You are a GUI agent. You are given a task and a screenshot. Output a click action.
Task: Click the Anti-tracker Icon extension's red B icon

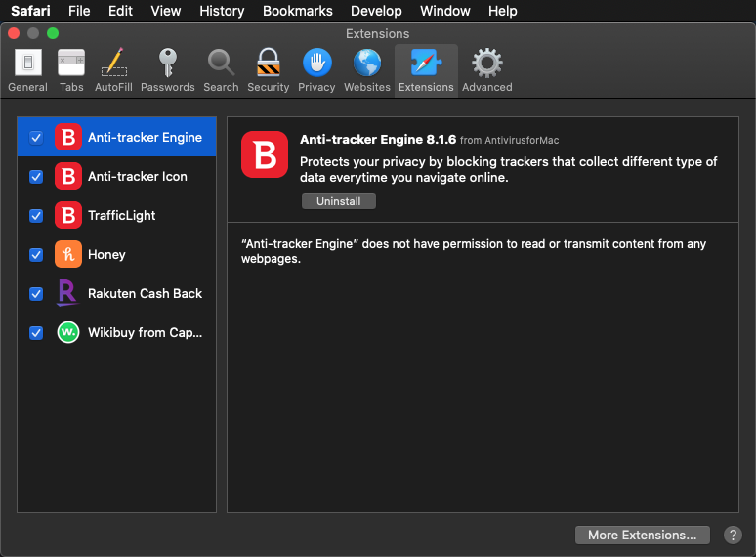point(68,177)
